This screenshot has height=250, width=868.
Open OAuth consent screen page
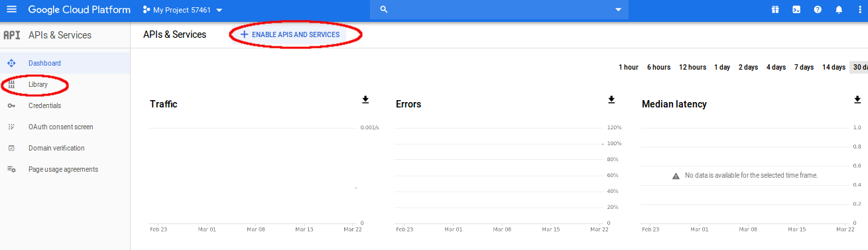tap(65, 127)
